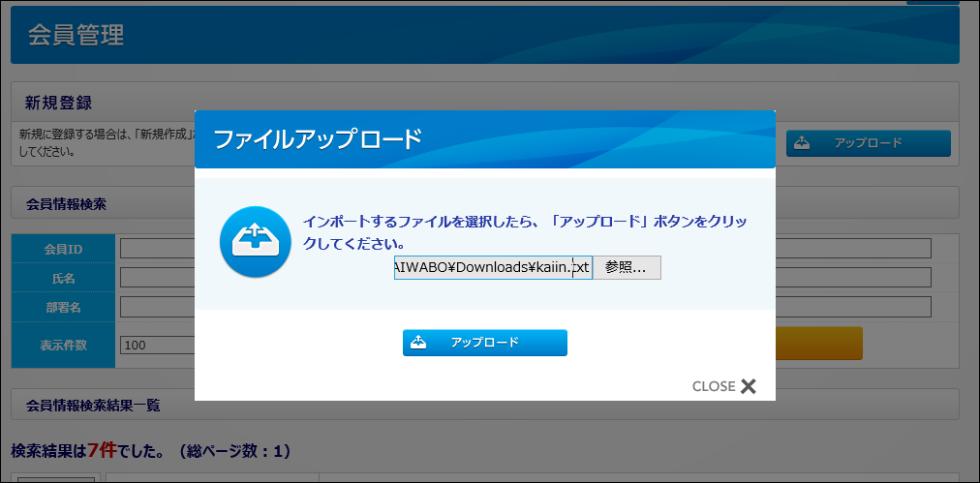Screen dimensions: 980x483
Task: Click the ファイルアップロード dialog title bar
Action: tap(484, 139)
